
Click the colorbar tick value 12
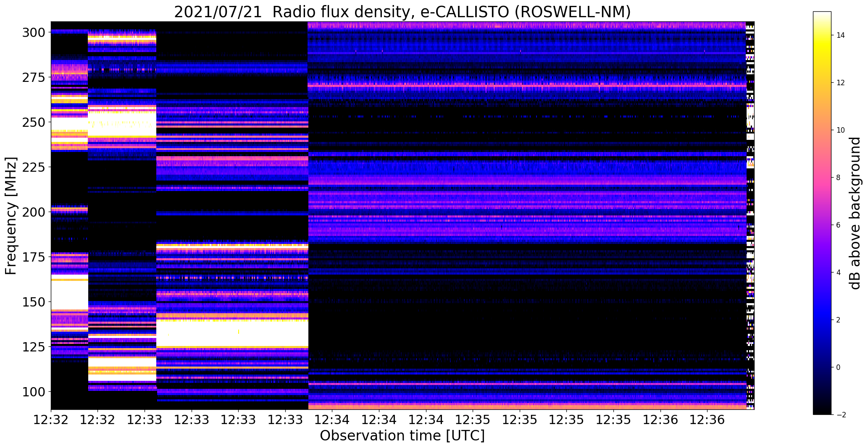coord(841,83)
